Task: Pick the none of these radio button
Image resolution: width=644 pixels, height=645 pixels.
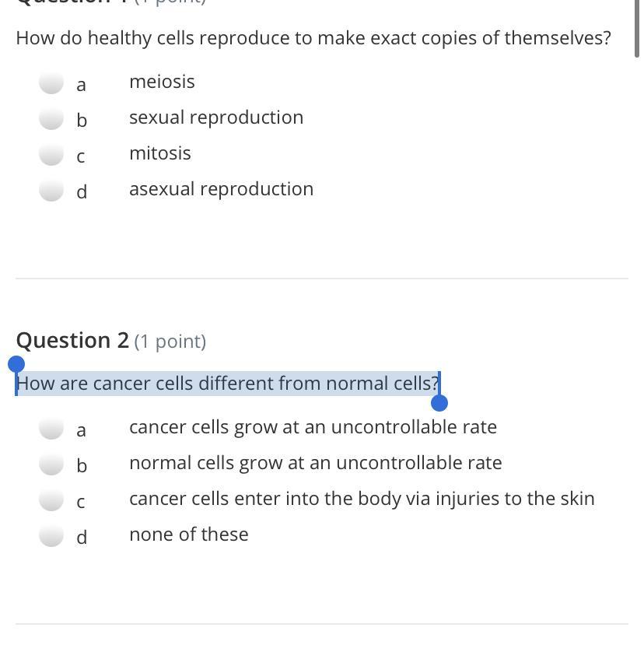Action: (51, 535)
